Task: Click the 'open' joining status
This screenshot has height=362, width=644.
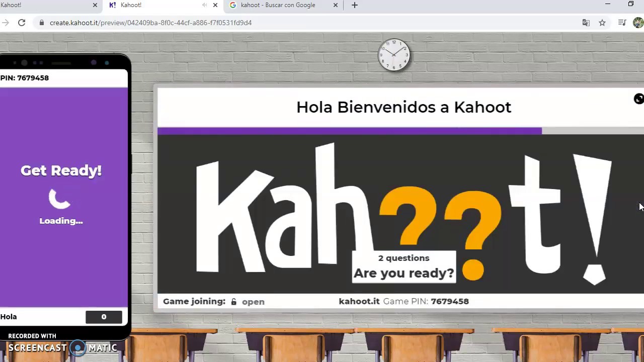Action: [x=253, y=302]
